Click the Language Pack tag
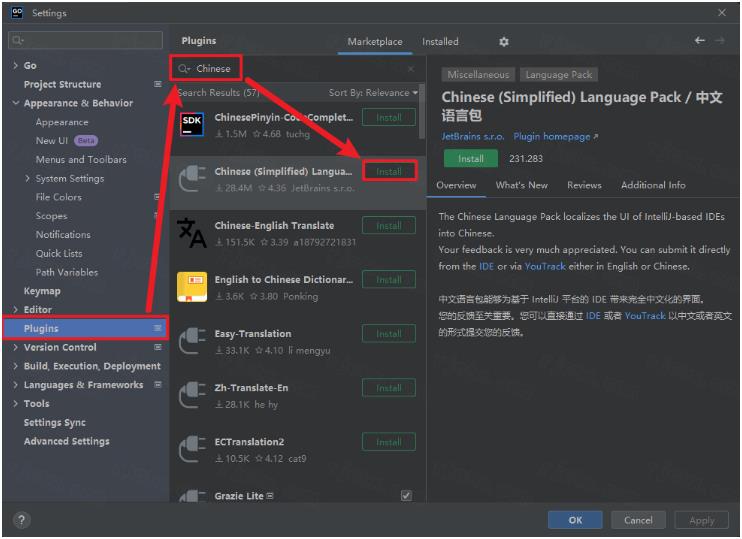 559,75
